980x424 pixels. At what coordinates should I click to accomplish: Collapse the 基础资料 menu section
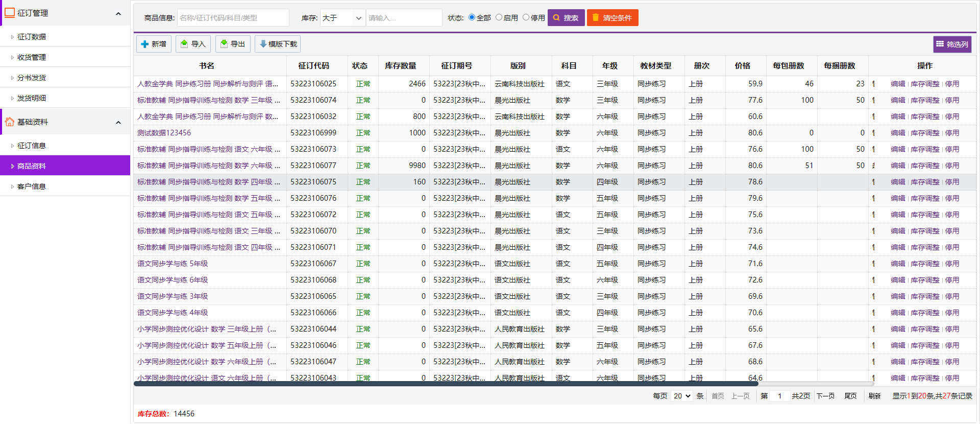[118, 122]
